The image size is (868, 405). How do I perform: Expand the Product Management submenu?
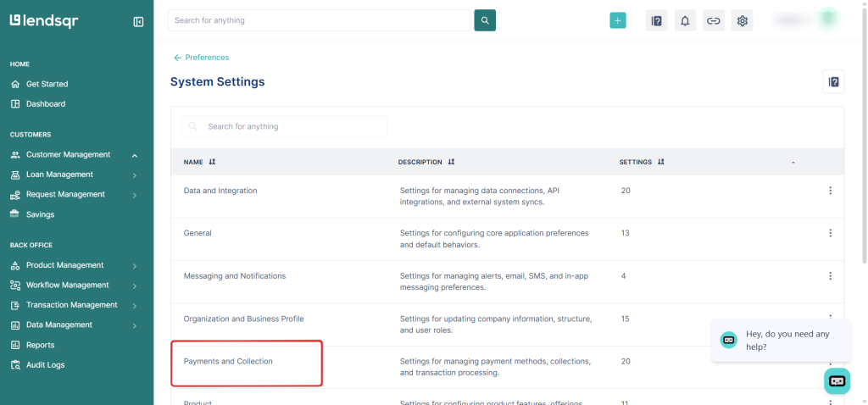tap(135, 266)
